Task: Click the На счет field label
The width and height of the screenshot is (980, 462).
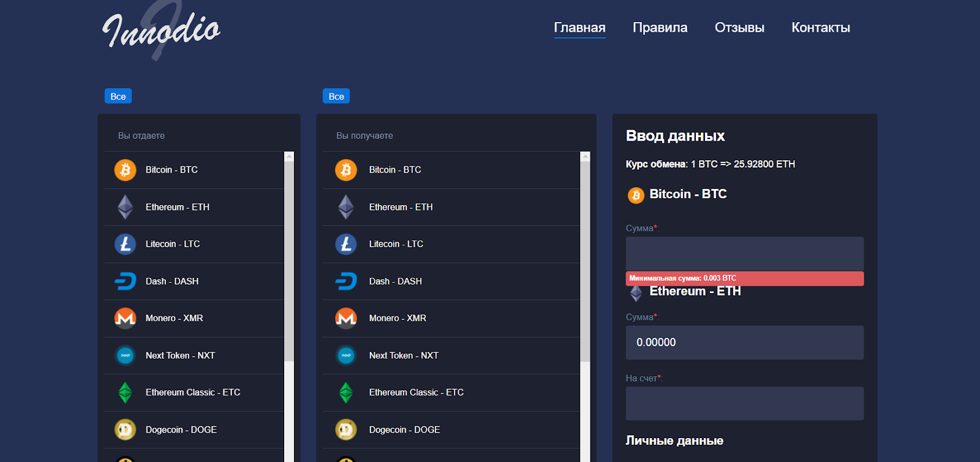Action: [x=644, y=378]
